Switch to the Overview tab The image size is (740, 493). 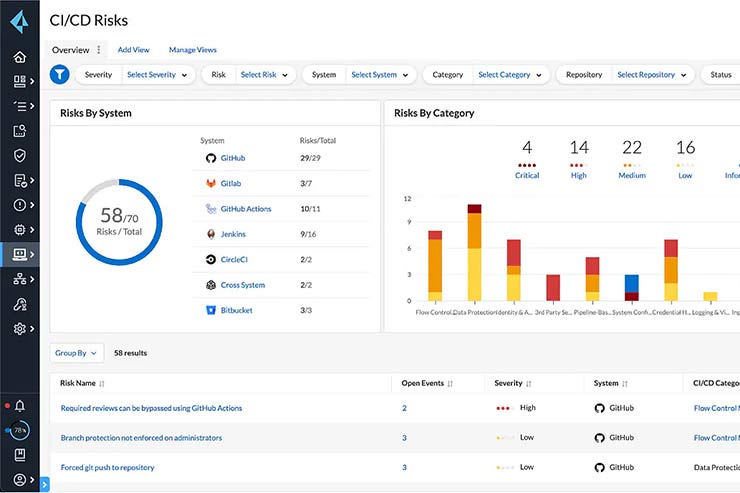[70, 50]
